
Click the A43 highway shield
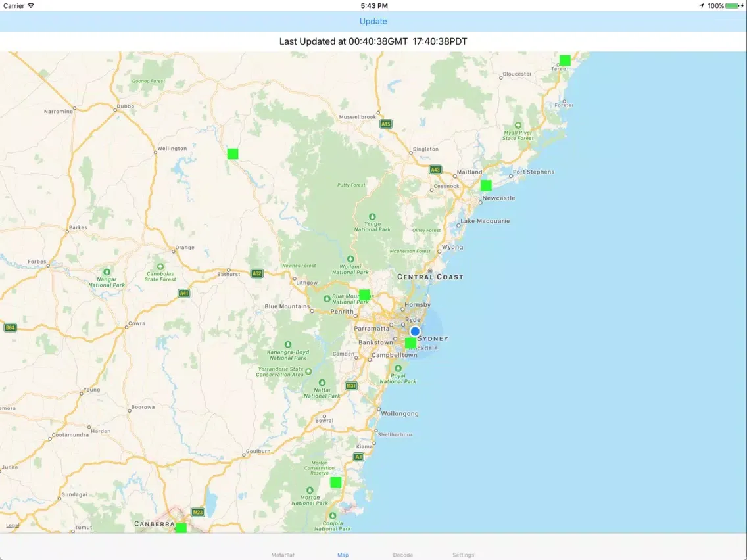(x=435, y=169)
